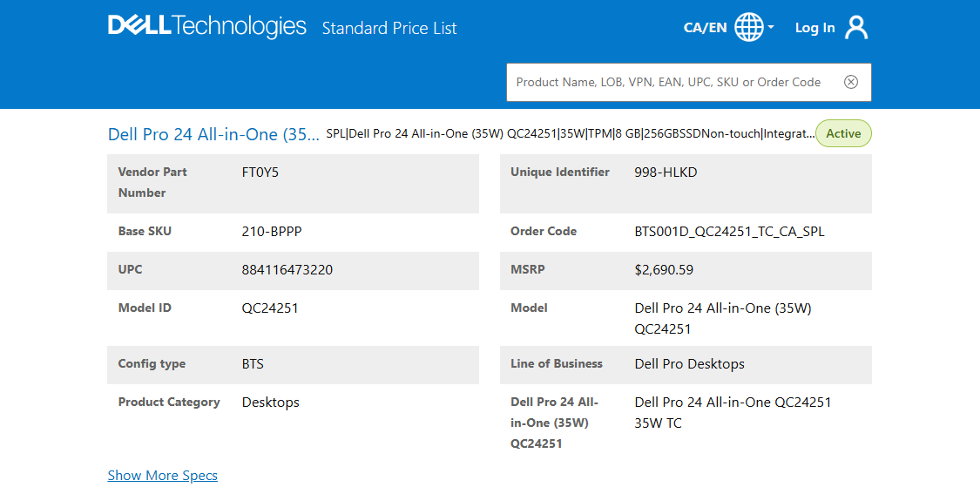Image resolution: width=980 pixels, height=494 pixels.
Task: Click the CA/EN locale label
Action: (x=705, y=28)
